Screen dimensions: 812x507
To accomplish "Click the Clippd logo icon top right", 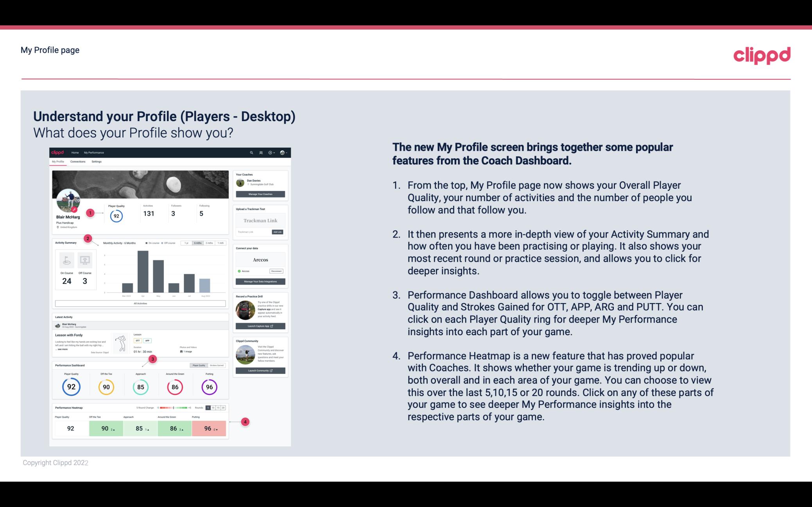I will 762,55.
